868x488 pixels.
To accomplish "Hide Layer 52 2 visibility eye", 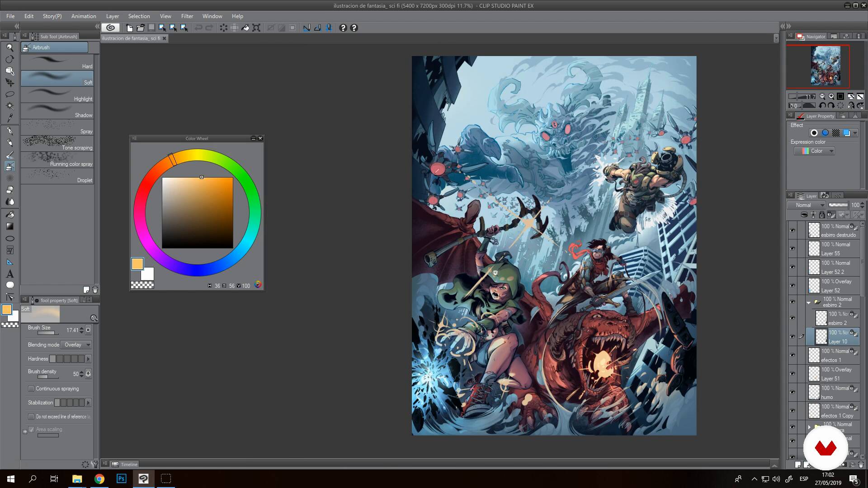I will click(792, 267).
